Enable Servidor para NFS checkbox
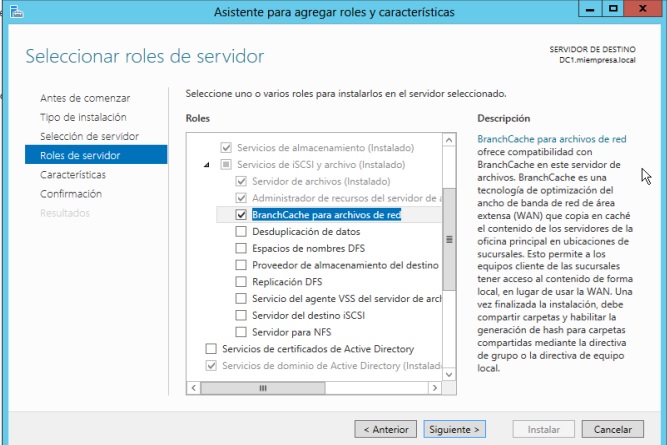Image resolution: width=667 pixels, height=445 pixels. click(241, 332)
